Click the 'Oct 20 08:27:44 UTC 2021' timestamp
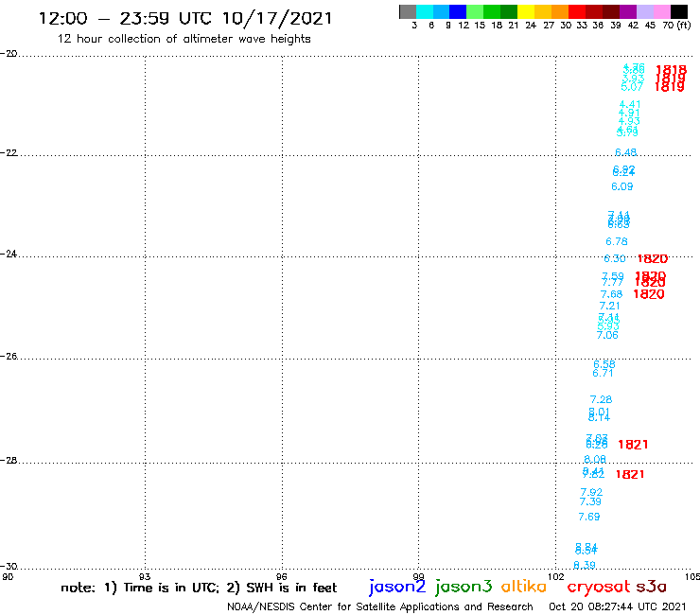Viewport: 700px width, 615px height. coord(617,606)
